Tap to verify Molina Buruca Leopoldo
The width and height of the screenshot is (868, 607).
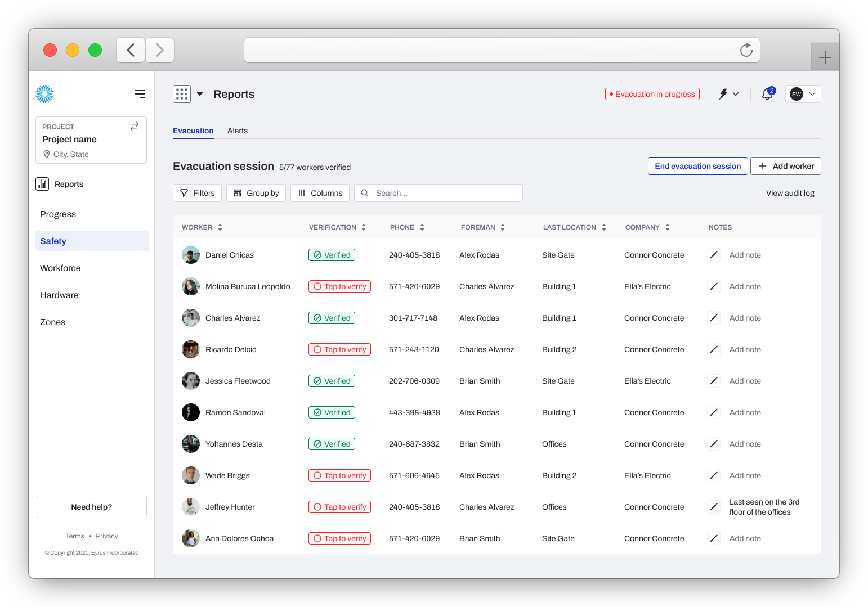tap(339, 286)
